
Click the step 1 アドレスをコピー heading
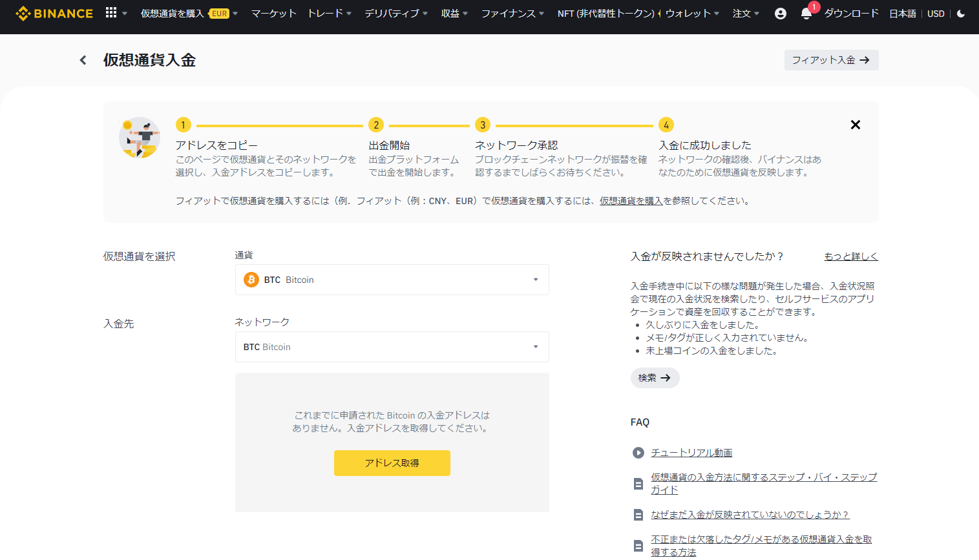click(216, 145)
